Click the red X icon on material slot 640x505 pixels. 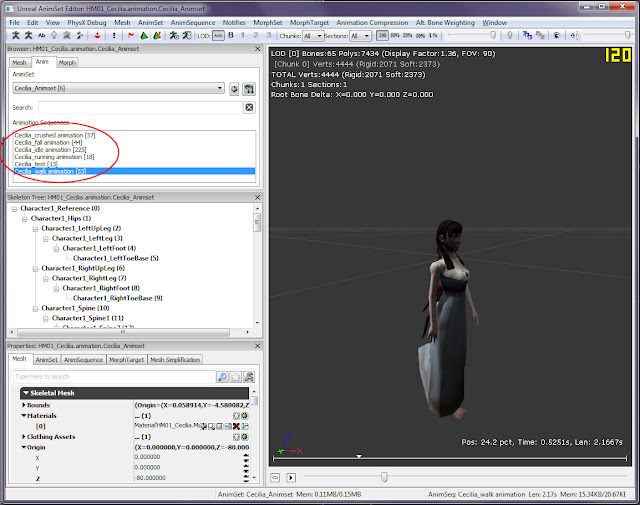coord(236,426)
